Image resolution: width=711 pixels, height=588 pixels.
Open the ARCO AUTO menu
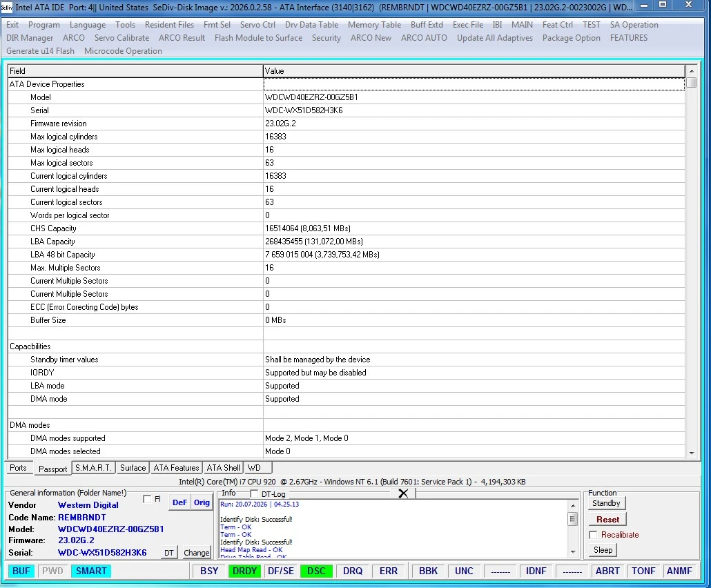pyautogui.click(x=424, y=38)
